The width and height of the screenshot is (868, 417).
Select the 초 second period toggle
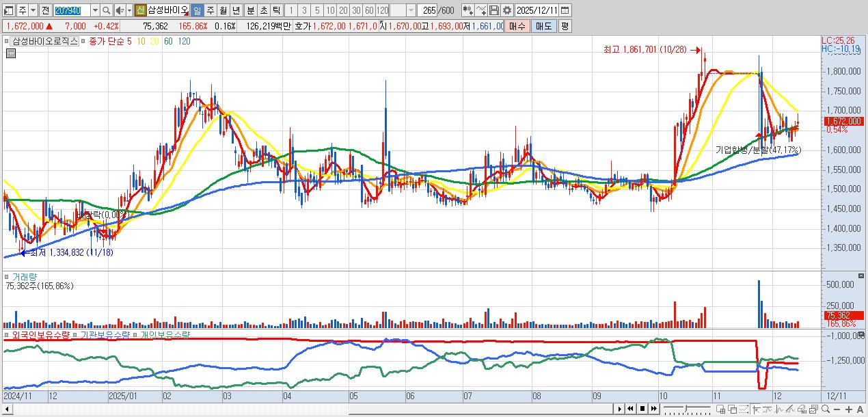point(264,10)
